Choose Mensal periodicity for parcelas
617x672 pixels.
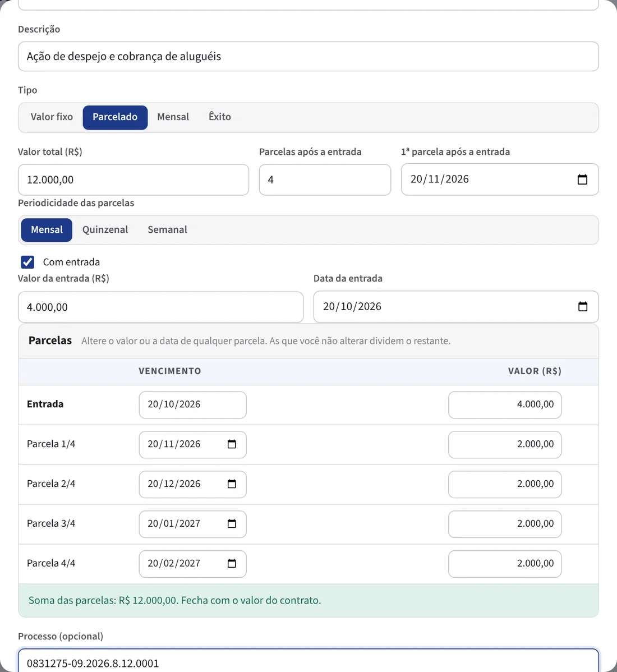tap(47, 230)
